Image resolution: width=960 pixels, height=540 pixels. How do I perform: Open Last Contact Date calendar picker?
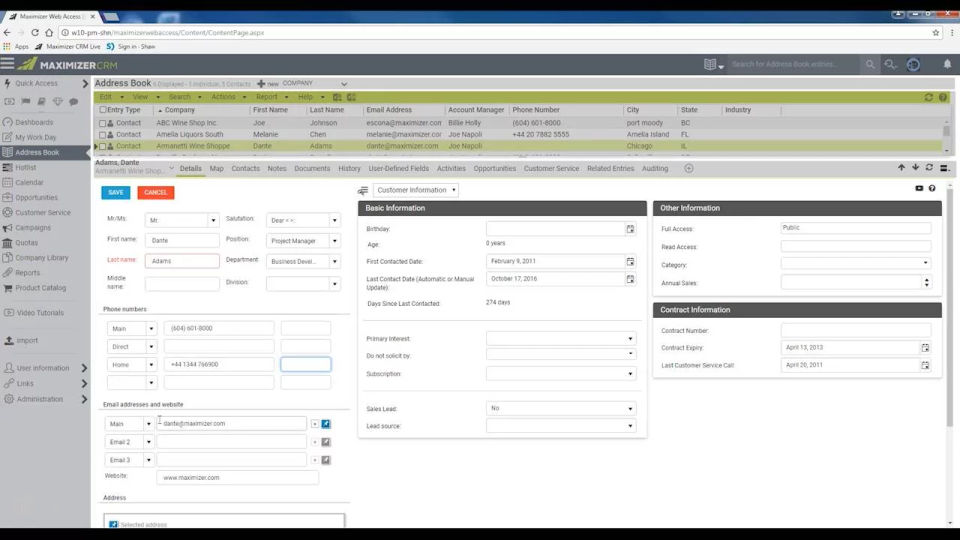(x=630, y=279)
